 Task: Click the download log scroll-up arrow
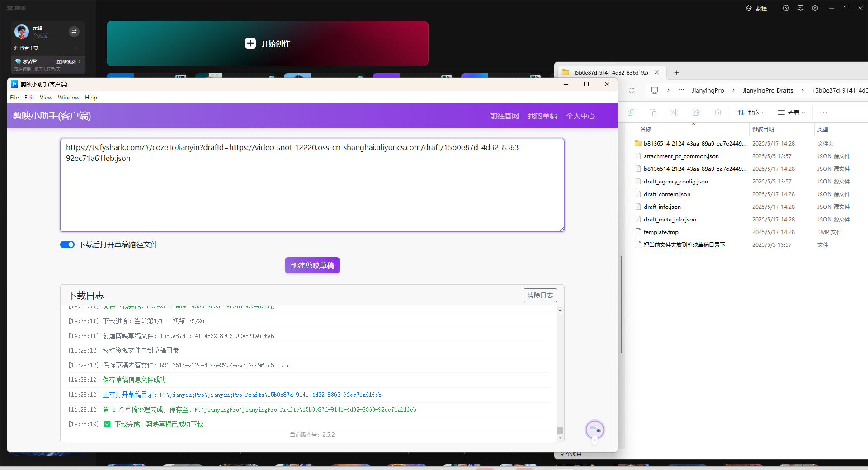pyautogui.click(x=560, y=310)
